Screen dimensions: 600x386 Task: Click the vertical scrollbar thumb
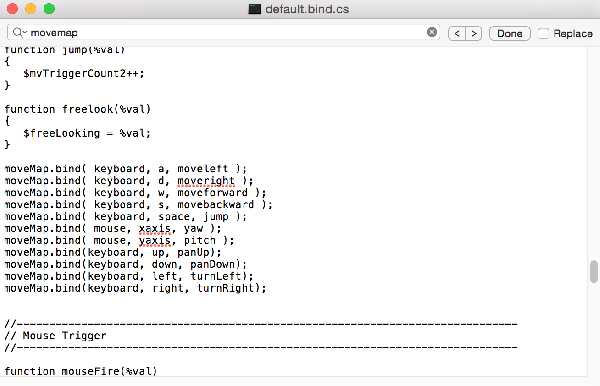(x=593, y=271)
